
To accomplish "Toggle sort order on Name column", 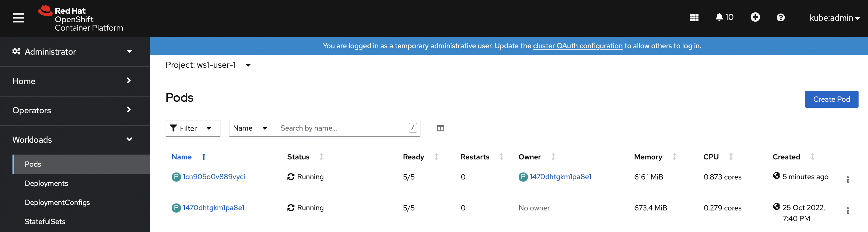I will 182,157.
